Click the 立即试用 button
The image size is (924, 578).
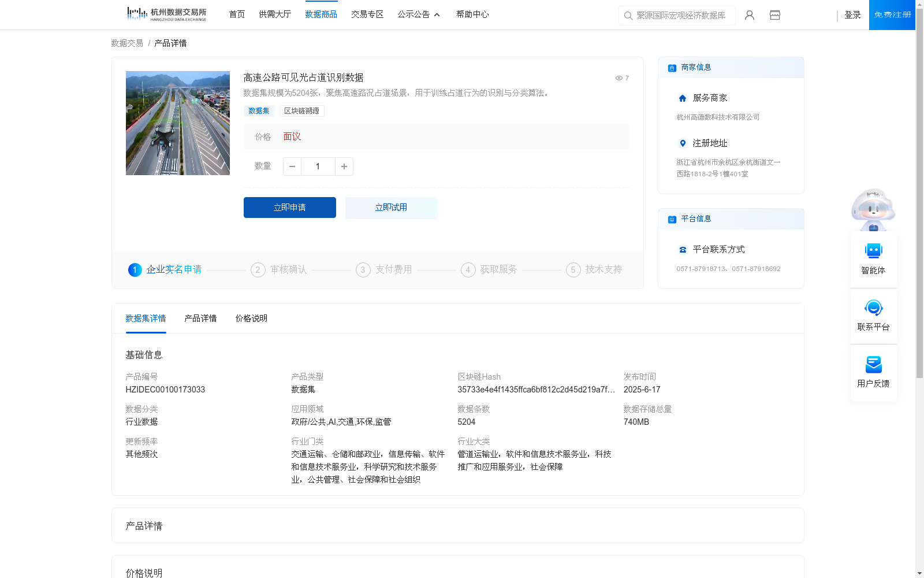point(392,208)
